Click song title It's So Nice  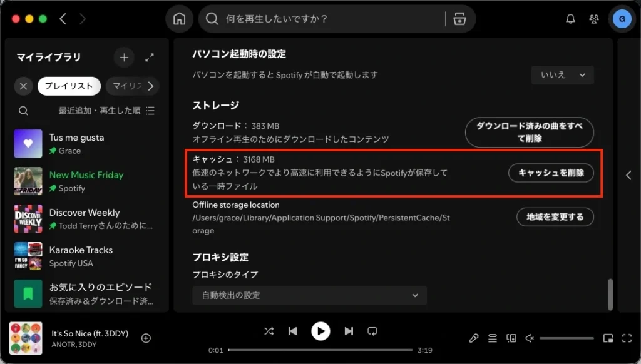coord(90,334)
